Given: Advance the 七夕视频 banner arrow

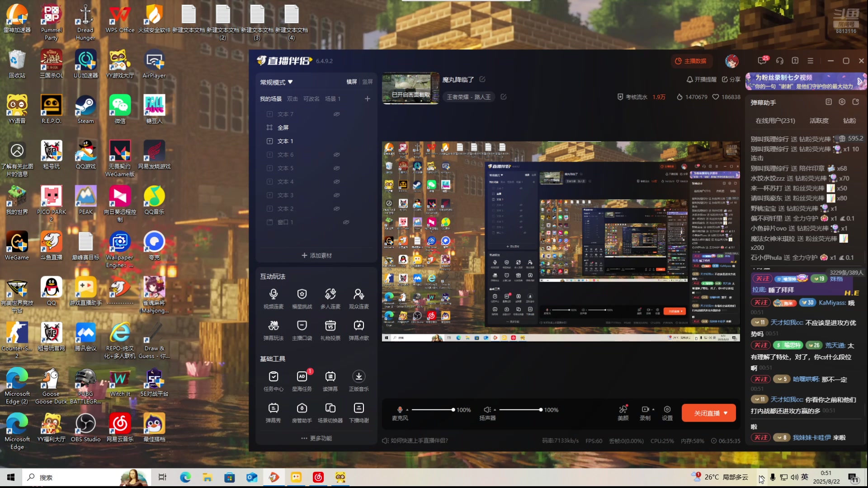Looking at the screenshot, I should coord(860,82).
